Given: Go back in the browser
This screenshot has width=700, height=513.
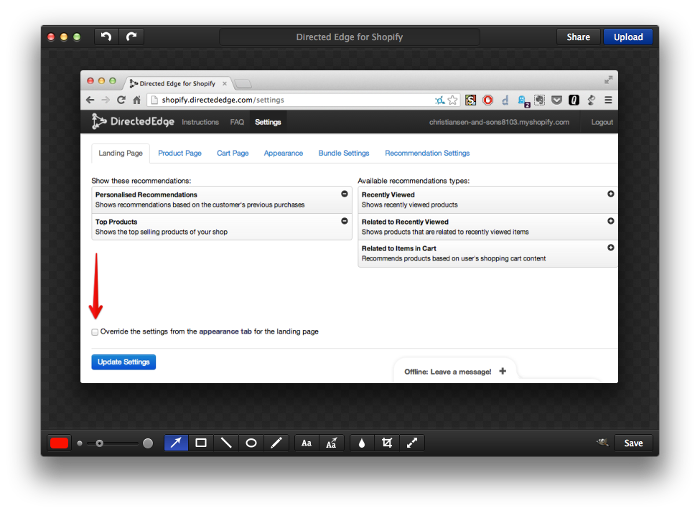Looking at the screenshot, I should point(90,100).
